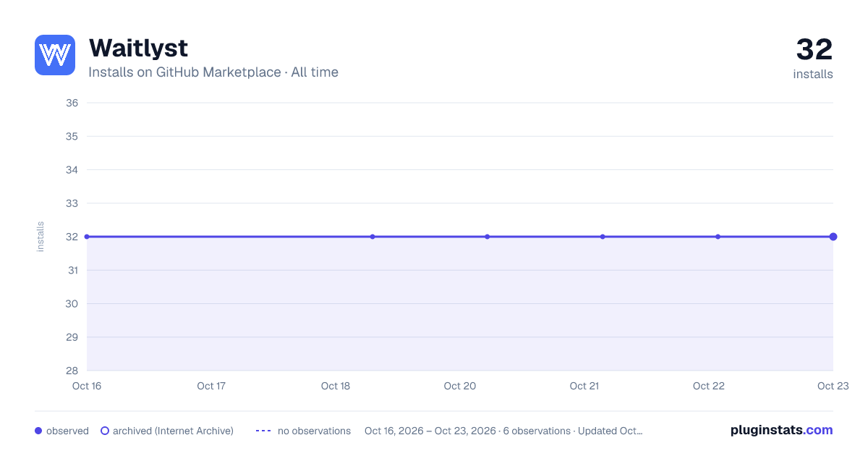Click the Oct 23 x-axis label
Viewport: 868px width, 456px height.
pyautogui.click(x=833, y=386)
